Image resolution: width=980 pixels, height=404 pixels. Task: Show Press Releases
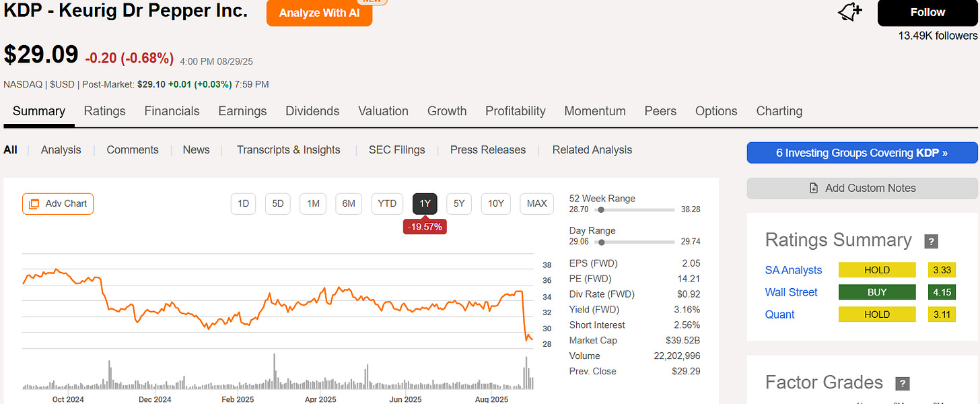(488, 149)
